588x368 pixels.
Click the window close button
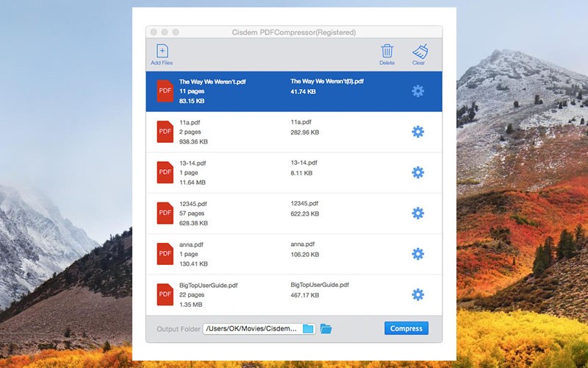154,32
